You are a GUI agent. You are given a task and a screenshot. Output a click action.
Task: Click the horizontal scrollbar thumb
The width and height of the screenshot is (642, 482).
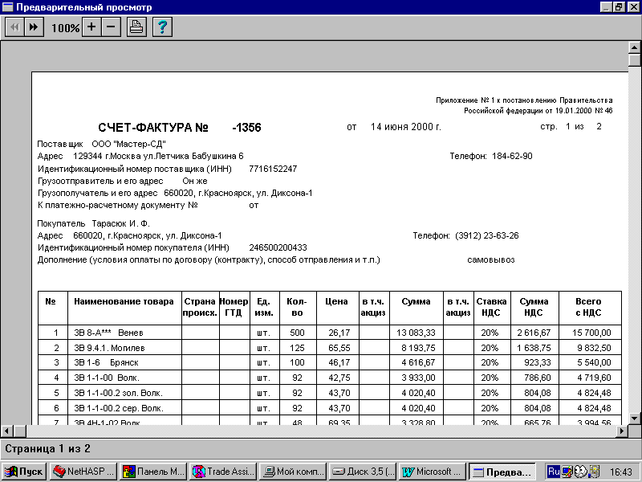(x=20, y=431)
